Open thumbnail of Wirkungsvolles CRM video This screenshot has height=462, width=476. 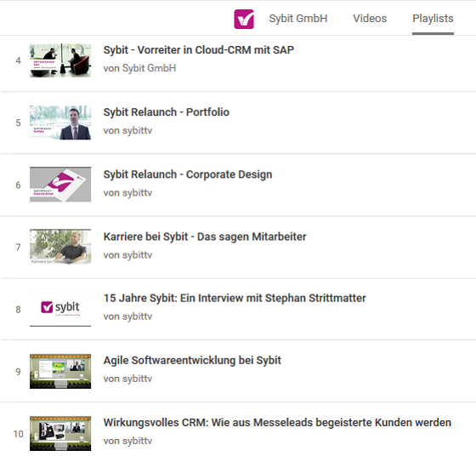click(60, 433)
